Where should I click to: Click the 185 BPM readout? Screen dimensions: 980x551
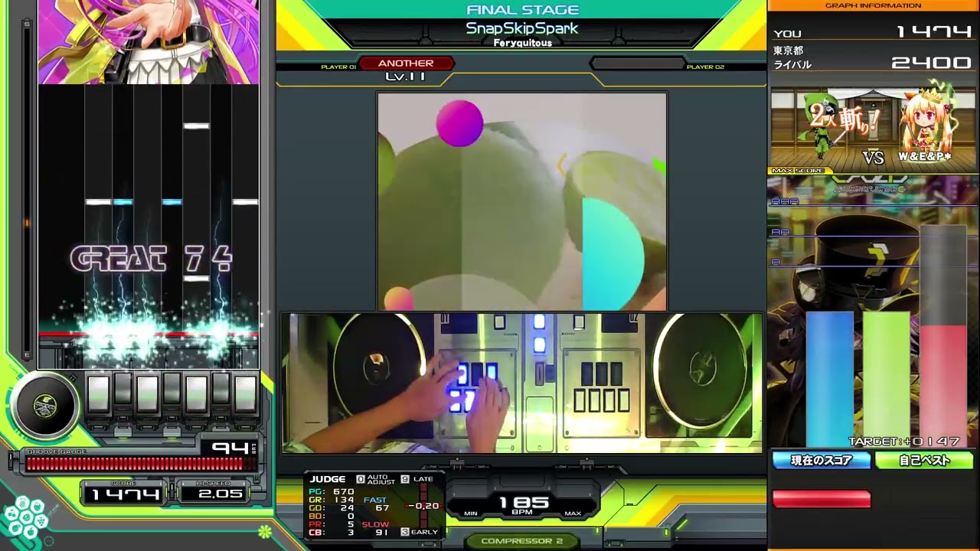pos(524,503)
